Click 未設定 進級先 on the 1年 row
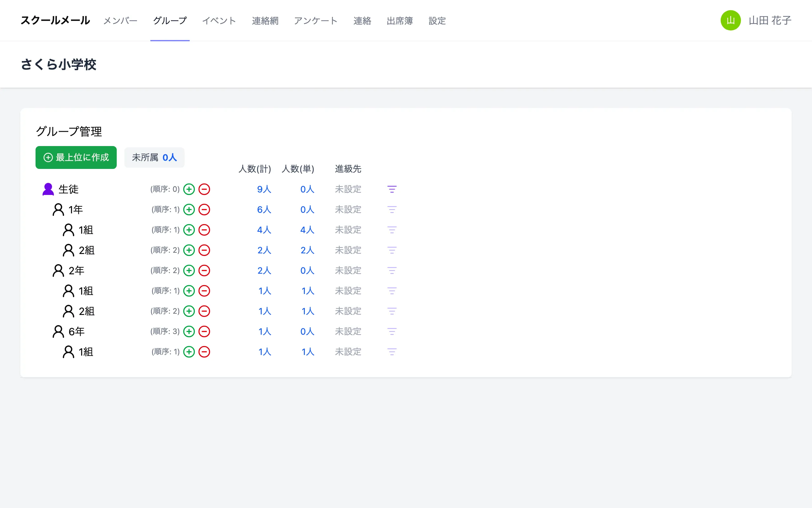 (348, 210)
